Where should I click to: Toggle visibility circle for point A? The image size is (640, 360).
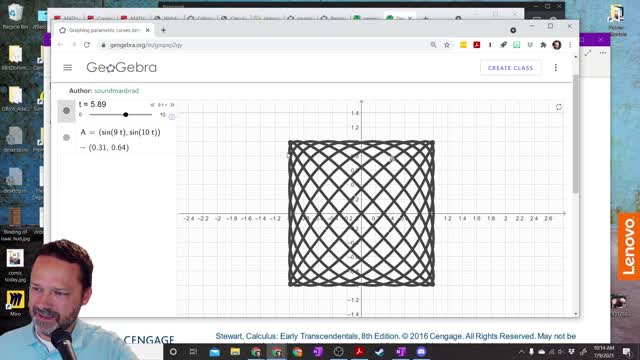pyautogui.click(x=67, y=138)
